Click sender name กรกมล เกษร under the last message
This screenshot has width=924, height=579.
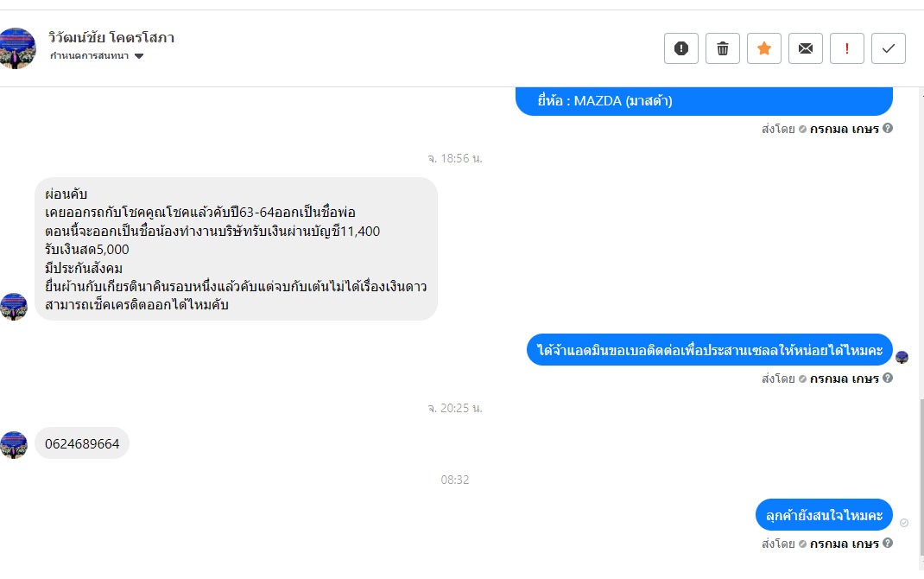844,544
